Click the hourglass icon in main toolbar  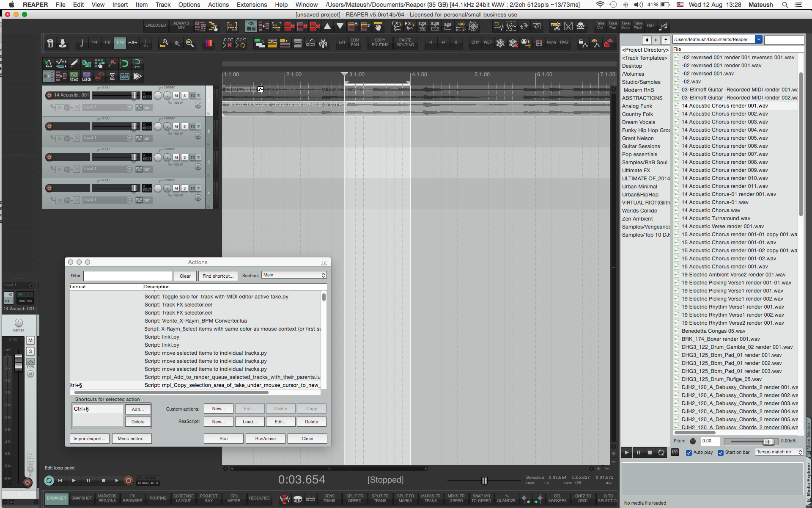click(x=112, y=76)
